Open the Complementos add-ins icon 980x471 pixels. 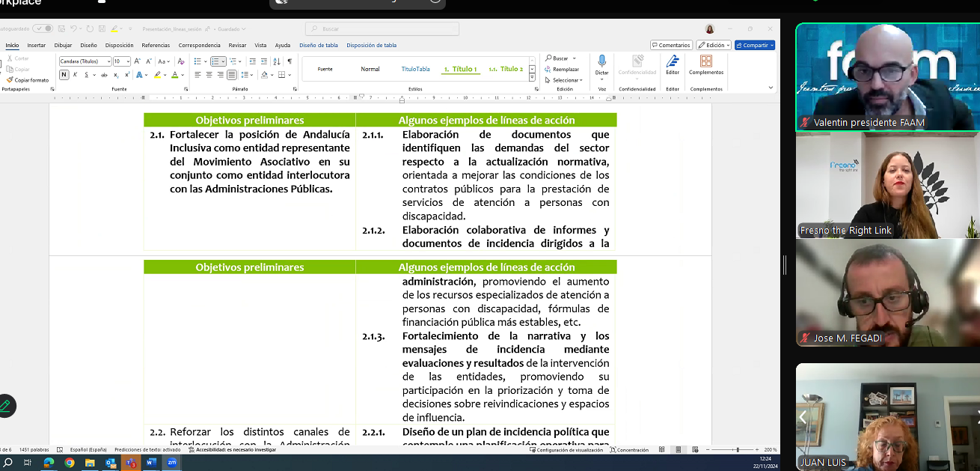pos(706,61)
